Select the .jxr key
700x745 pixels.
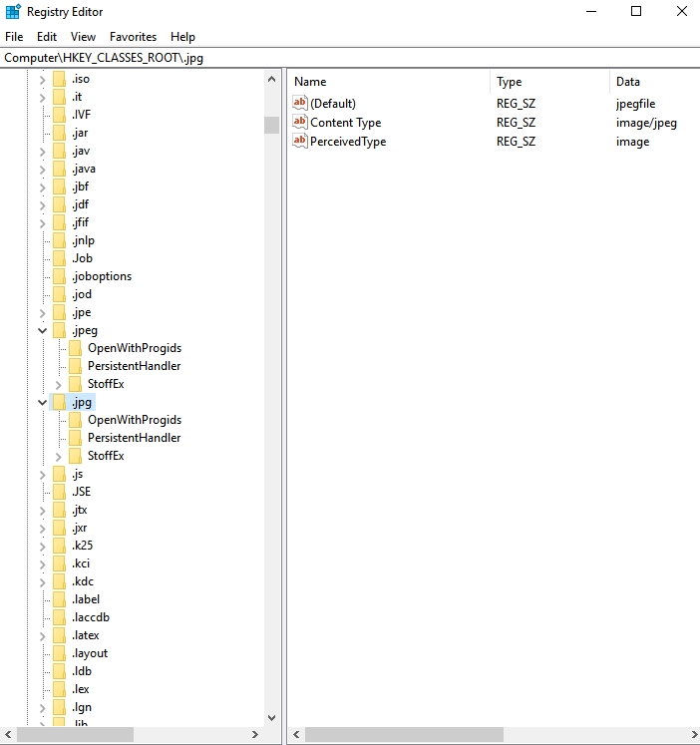point(80,528)
